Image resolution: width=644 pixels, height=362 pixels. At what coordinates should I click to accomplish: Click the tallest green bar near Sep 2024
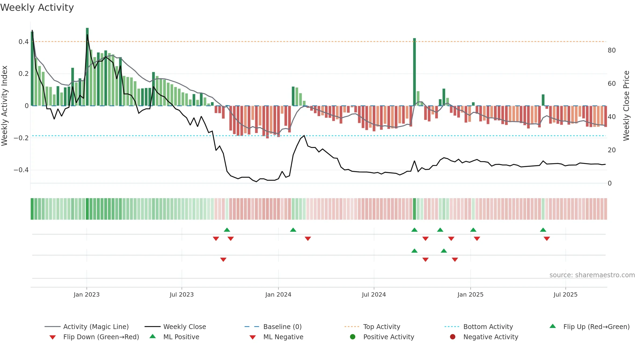click(415, 72)
